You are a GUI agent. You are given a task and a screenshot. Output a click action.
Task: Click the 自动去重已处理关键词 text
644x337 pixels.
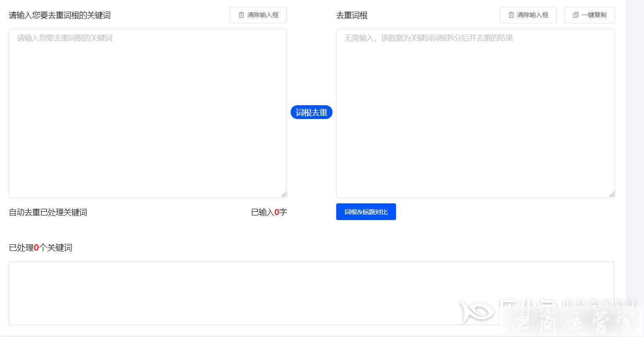point(48,212)
